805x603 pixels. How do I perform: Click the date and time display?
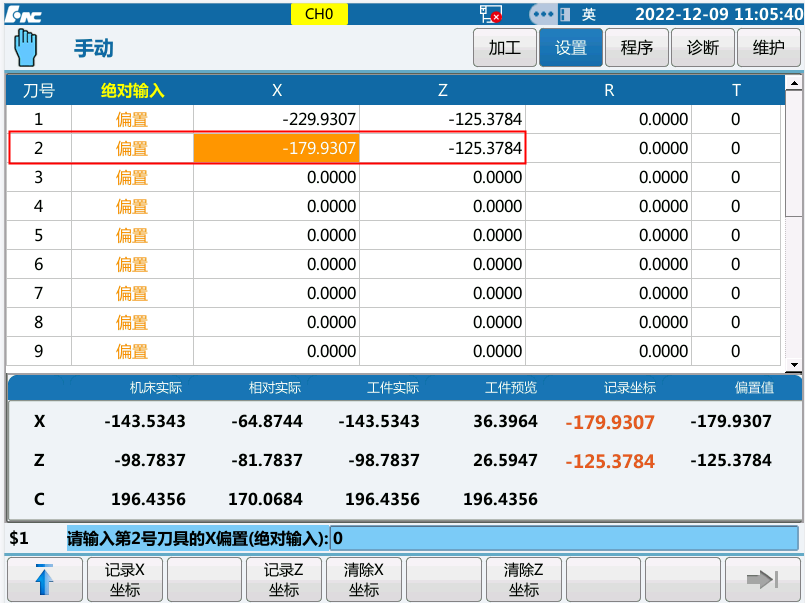[x=719, y=14]
